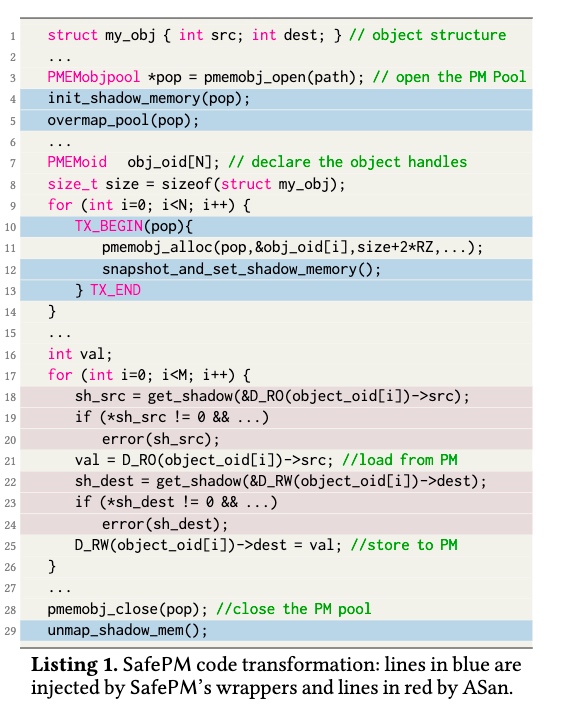Click the error(sh_dest) call
The image size is (570, 708).
[x=165, y=524]
